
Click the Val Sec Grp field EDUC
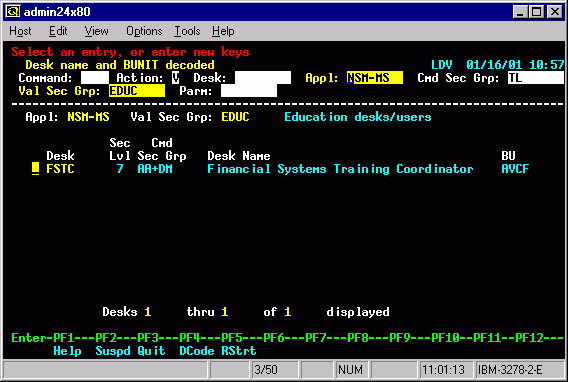(137, 91)
